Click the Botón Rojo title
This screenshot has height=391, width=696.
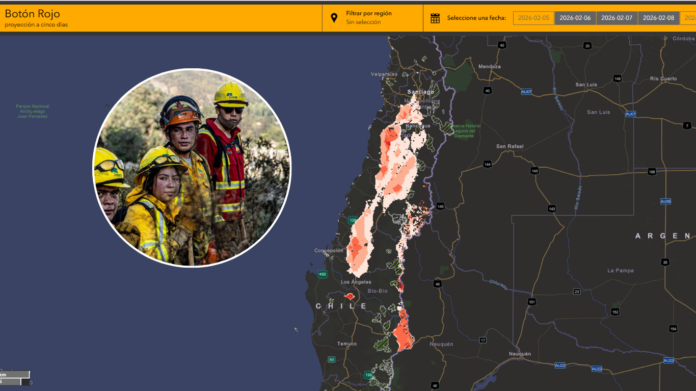point(32,14)
